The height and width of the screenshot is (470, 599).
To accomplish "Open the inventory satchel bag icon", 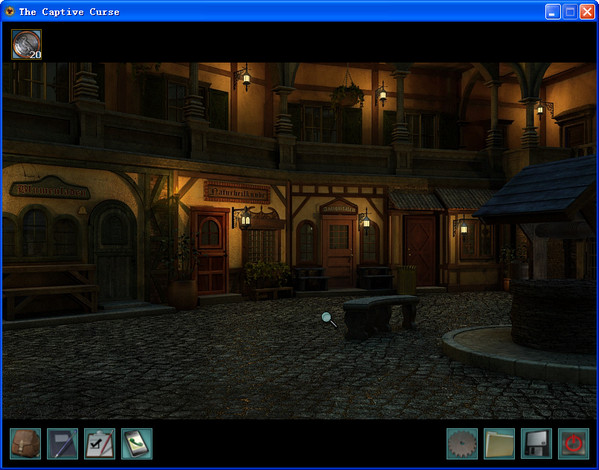I will point(25,444).
